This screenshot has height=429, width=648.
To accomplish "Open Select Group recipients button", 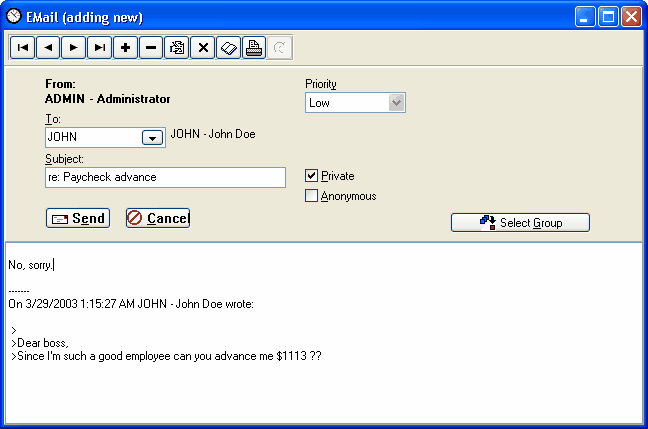I will [x=520, y=223].
